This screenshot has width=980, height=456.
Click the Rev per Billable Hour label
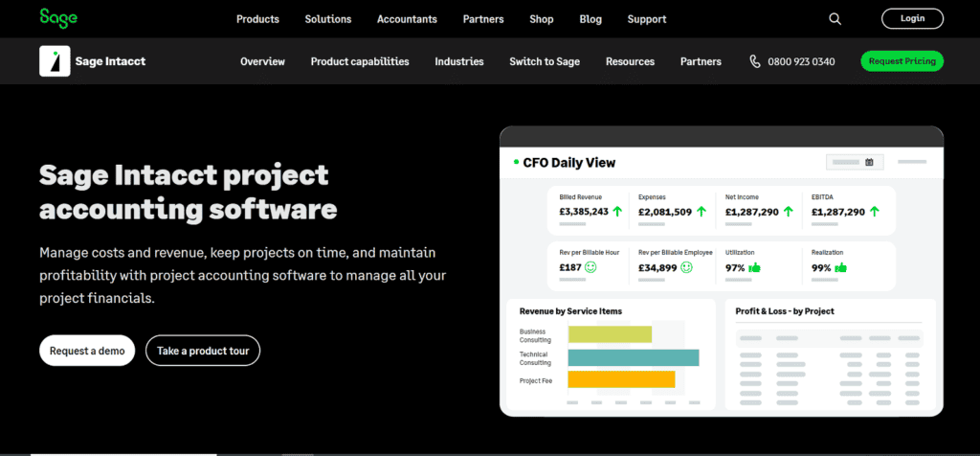point(590,253)
